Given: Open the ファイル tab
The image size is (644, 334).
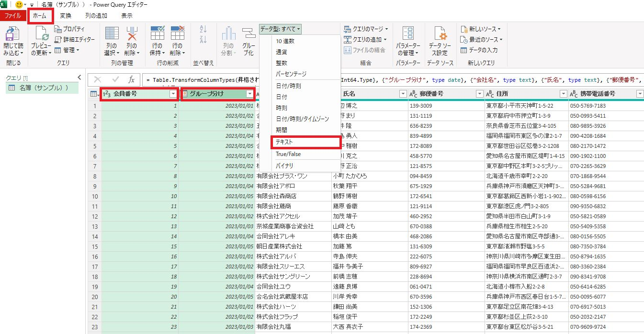Looking at the screenshot, I should [x=13, y=16].
